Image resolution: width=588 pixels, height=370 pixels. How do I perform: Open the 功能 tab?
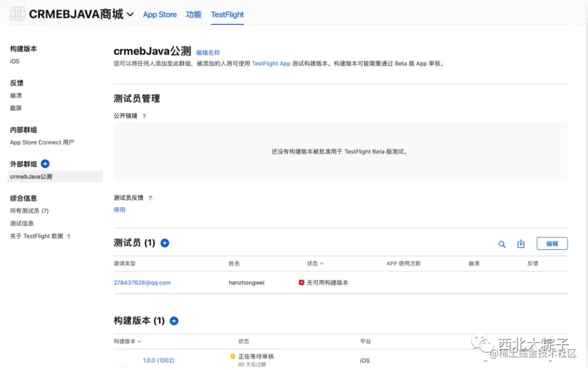tap(193, 15)
